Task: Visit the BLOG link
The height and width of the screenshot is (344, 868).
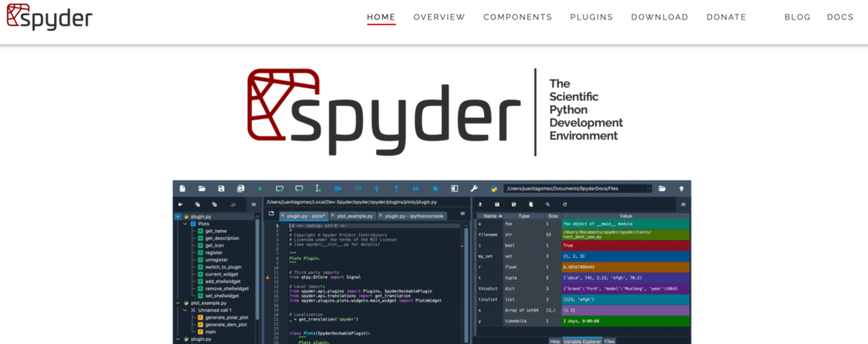Action: (x=797, y=17)
